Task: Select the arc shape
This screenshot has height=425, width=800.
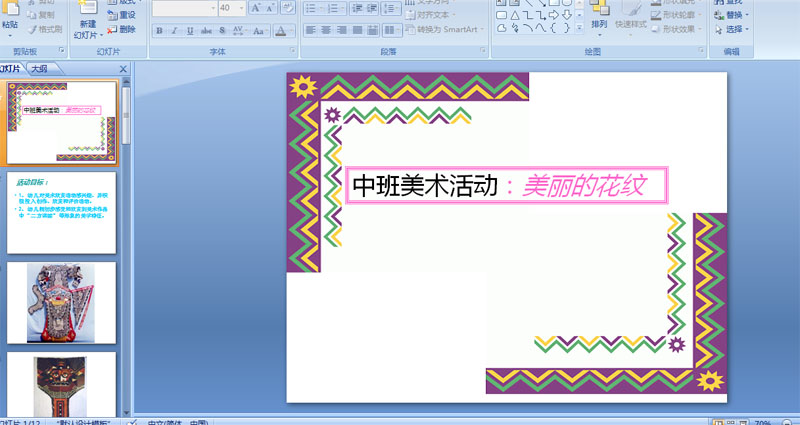Action: [x=529, y=29]
